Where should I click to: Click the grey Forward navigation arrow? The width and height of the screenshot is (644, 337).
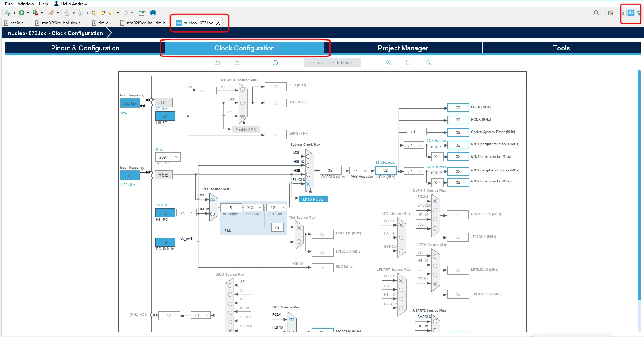pos(125,13)
